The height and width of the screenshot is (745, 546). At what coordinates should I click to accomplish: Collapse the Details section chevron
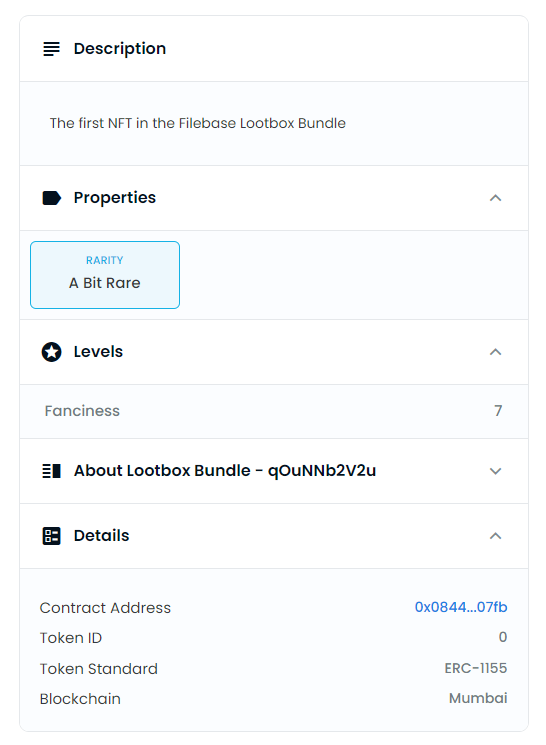(495, 536)
